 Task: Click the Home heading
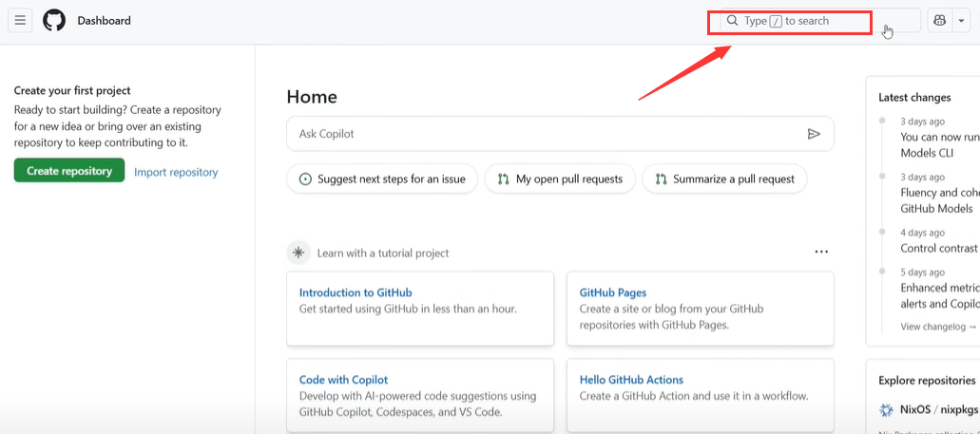coord(312,97)
